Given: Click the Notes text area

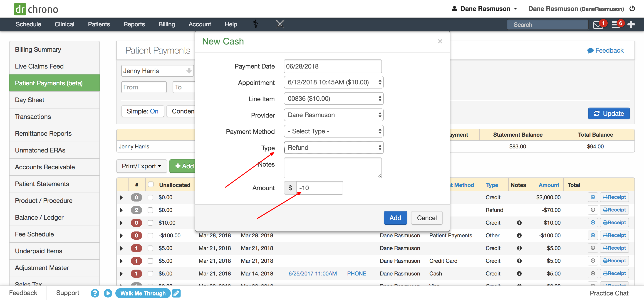Looking at the screenshot, I should click(333, 168).
